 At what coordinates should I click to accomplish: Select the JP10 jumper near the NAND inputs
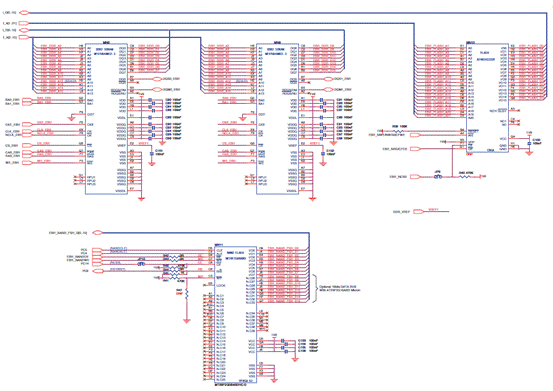[141, 263]
